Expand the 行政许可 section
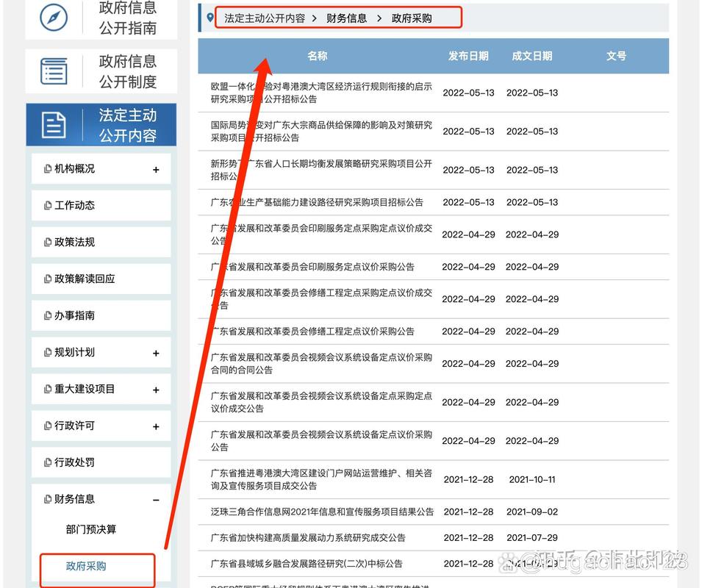This screenshot has width=702, height=588. [x=156, y=426]
